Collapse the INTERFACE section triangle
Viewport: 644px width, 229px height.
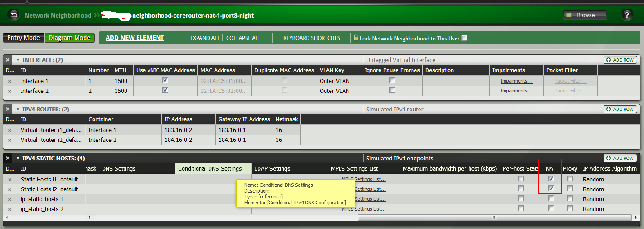[x=18, y=60]
